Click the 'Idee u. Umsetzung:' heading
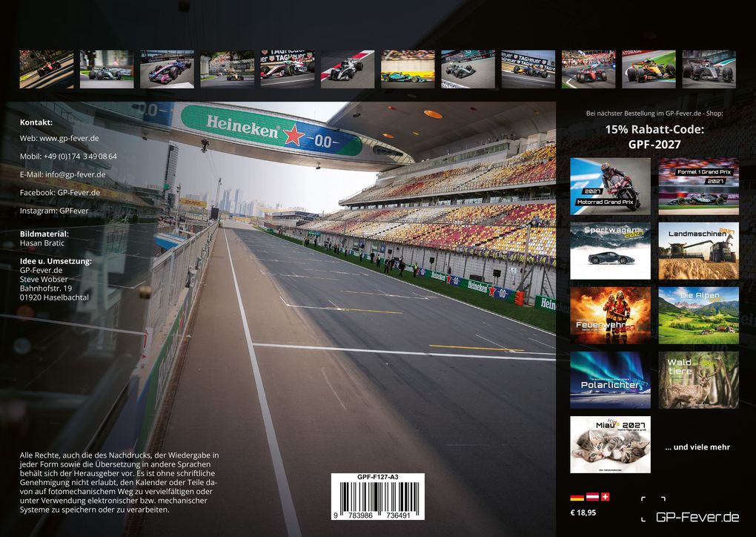This screenshot has height=537, width=756. click(56, 261)
